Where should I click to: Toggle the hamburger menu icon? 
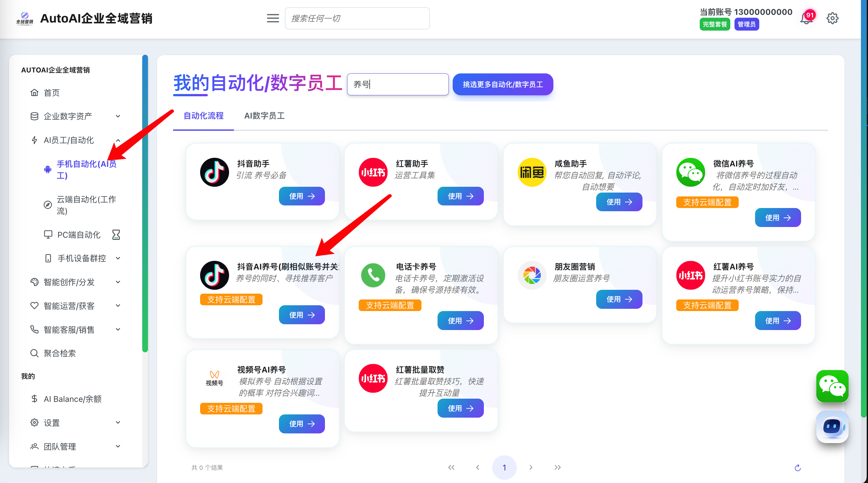click(x=272, y=18)
